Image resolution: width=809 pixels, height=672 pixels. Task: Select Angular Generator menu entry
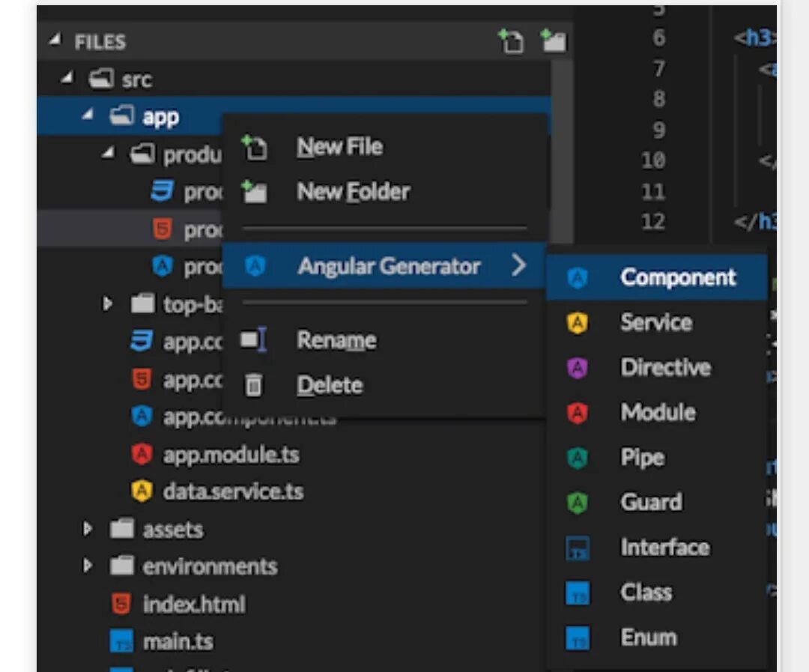(x=384, y=265)
